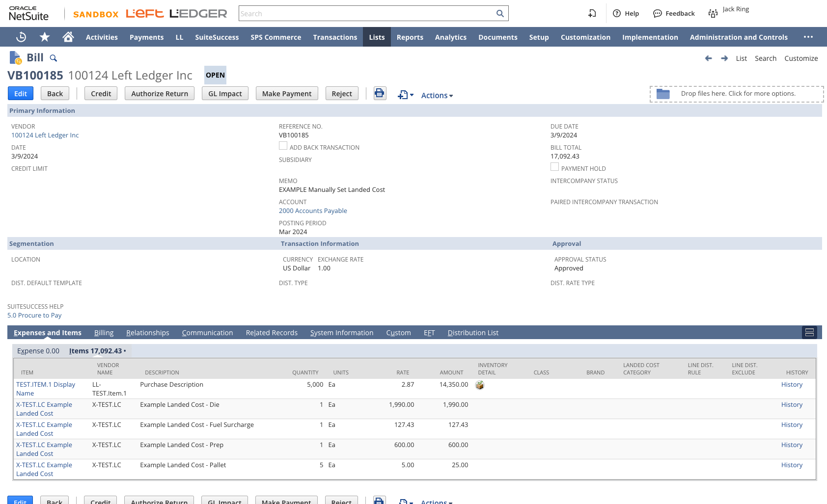The width and height of the screenshot is (827, 504).
Task: Click the Search link near Customize
Action: (x=766, y=58)
